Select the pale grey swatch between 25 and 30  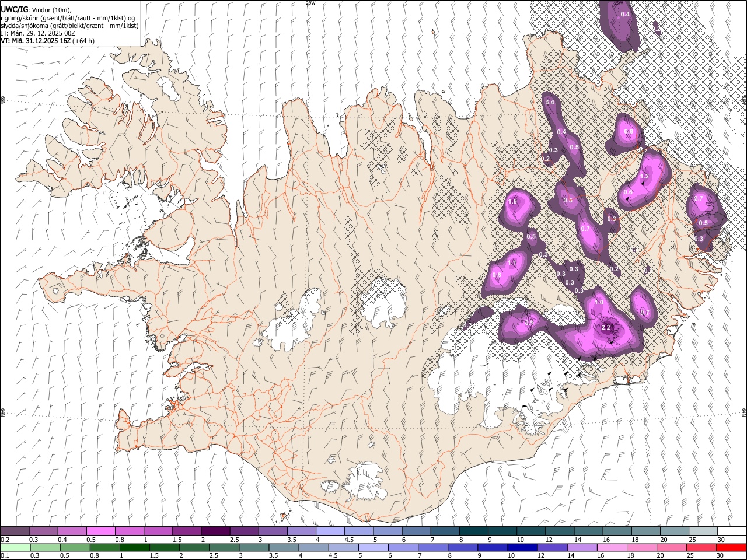[703, 531]
